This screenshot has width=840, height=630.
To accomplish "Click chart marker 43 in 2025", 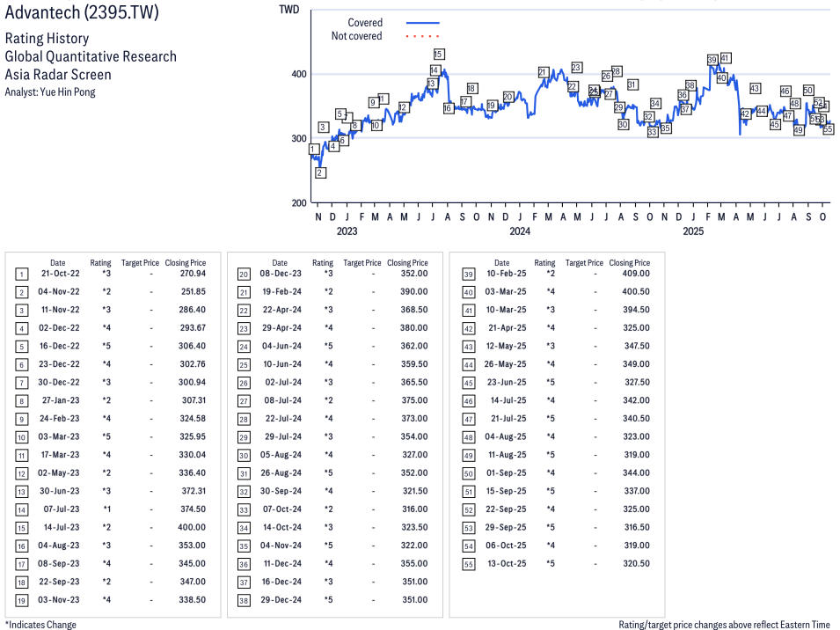I will tap(755, 89).
